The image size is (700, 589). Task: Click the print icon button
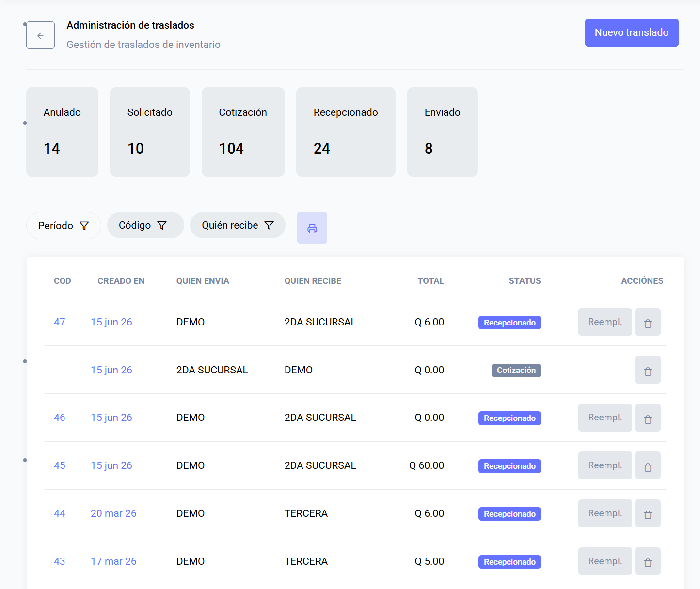click(312, 228)
